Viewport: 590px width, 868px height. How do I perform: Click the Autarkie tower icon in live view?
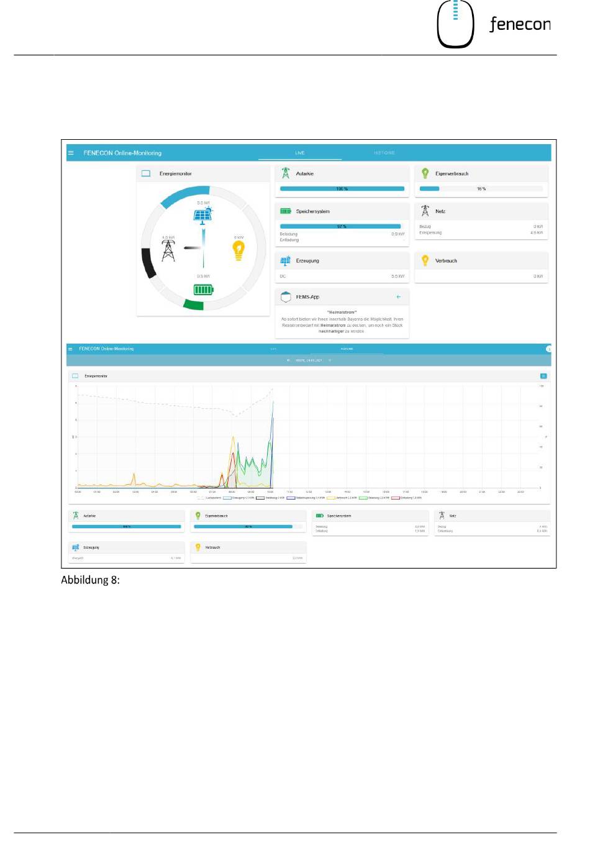pyautogui.click(x=286, y=173)
